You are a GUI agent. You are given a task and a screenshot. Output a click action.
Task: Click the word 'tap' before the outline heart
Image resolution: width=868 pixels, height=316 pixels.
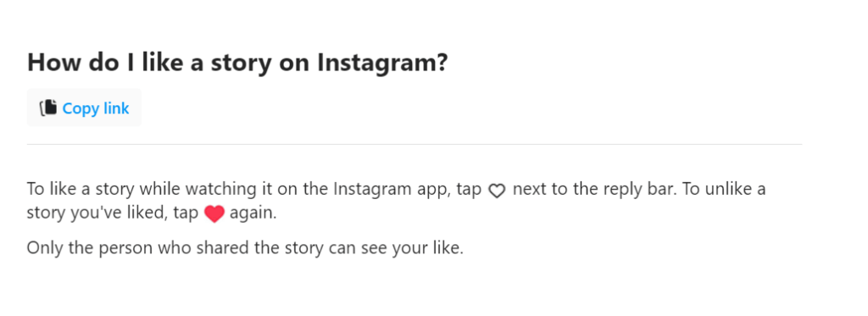pos(470,190)
